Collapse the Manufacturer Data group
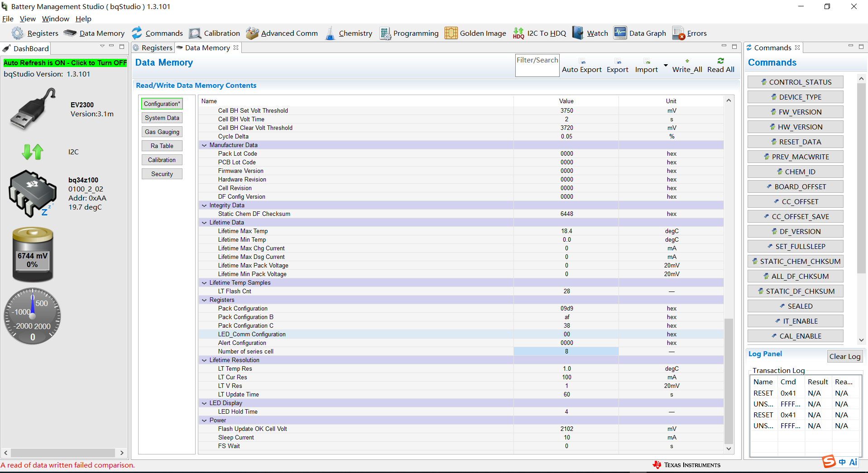 point(204,145)
